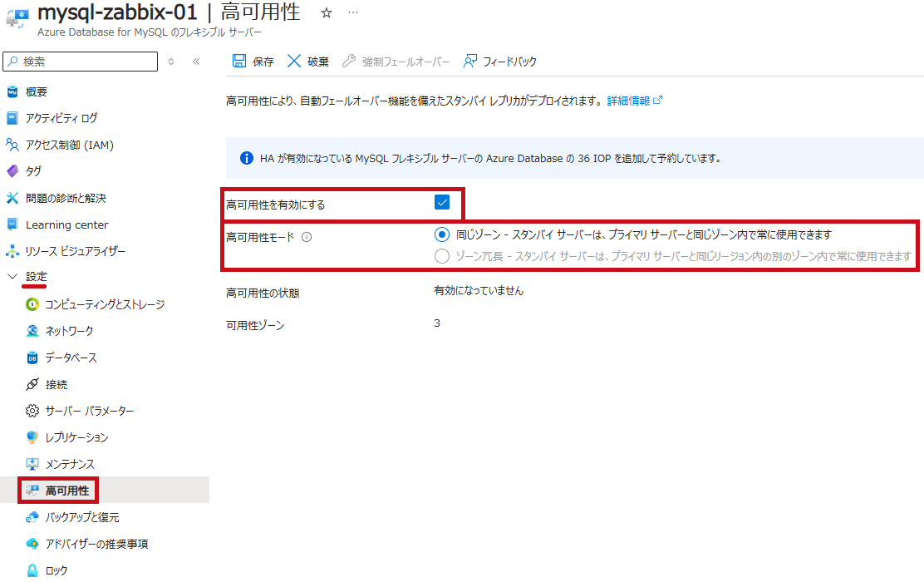
Task: Go to 問題の診断と解決
Action: 66,198
